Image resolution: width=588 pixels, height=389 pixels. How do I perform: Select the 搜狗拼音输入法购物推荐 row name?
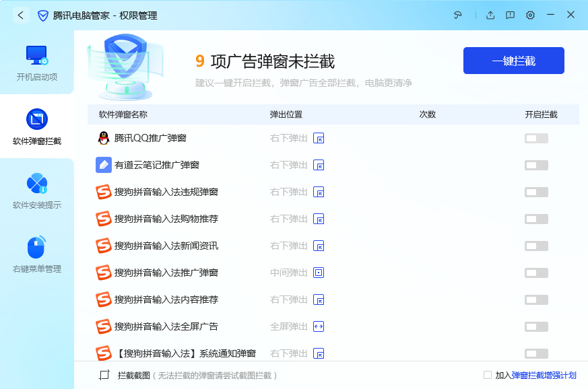coord(166,219)
